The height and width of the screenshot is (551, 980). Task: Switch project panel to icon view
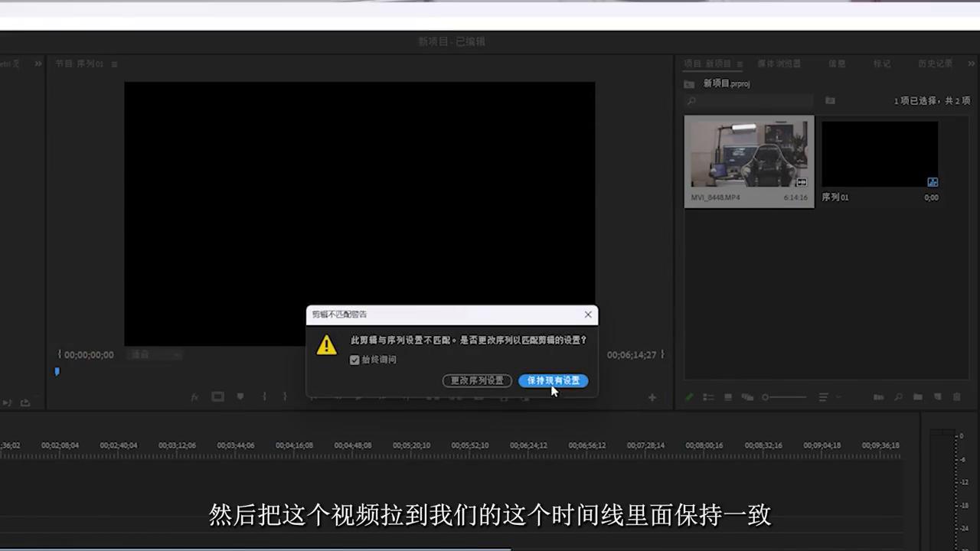click(x=727, y=397)
